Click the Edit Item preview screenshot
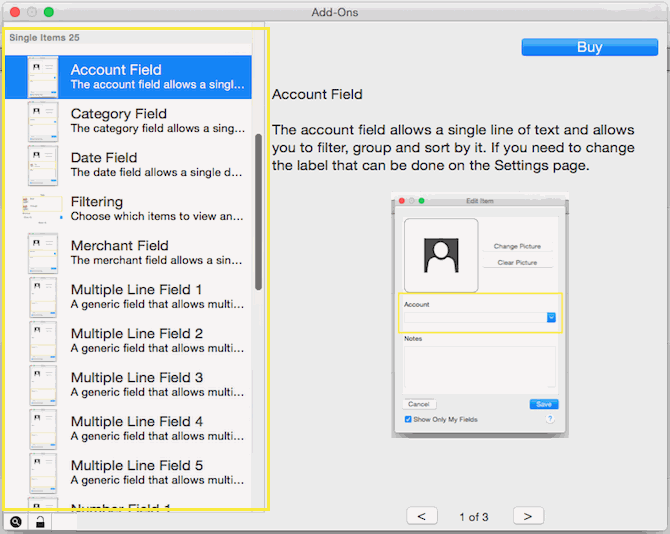Screen dimensions: 670x534 (479, 315)
